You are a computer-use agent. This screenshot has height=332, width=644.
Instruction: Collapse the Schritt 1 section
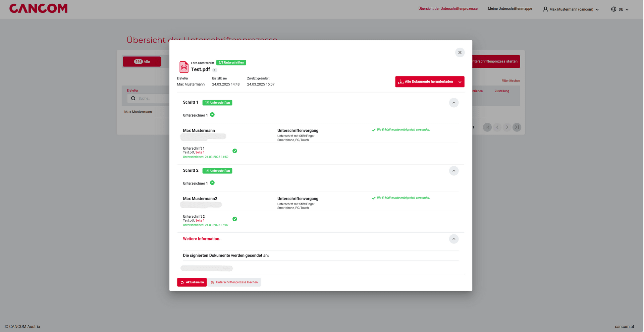[x=453, y=103]
